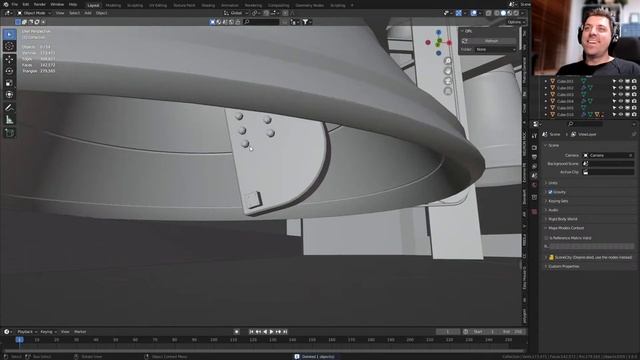Image resolution: width=640 pixels, height=360 pixels.
Task: Select the Annotate tool
Action: 9,108
